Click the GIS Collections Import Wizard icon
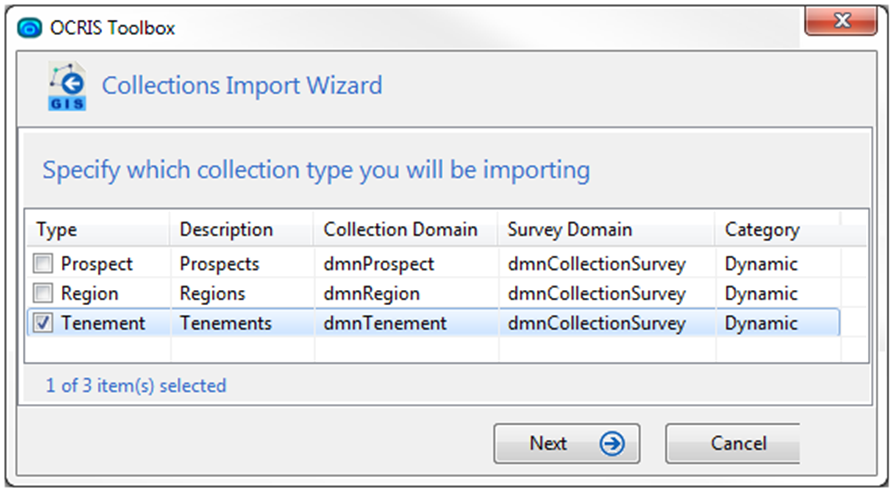The width and height of the screenshot is (895, 492). [x=67, y=86]
